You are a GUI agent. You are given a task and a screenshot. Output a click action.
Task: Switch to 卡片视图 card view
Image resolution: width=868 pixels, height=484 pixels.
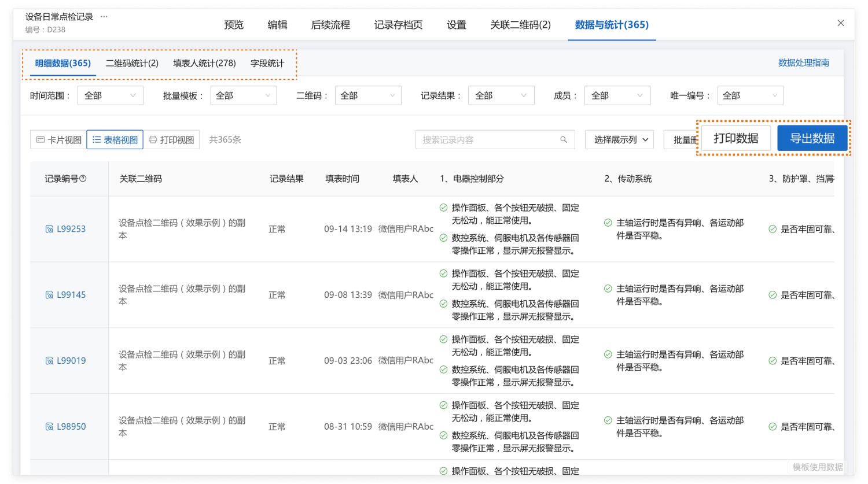(x=58, y=140)
